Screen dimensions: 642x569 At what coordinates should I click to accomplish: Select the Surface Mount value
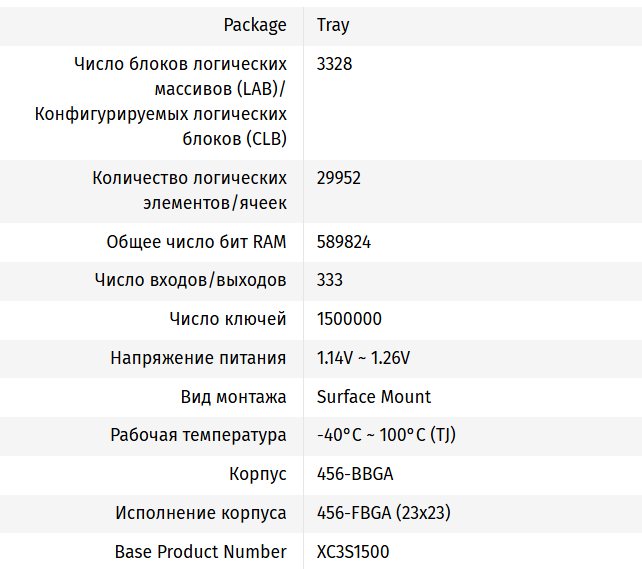pyautogui.click(x=374, y=397)
